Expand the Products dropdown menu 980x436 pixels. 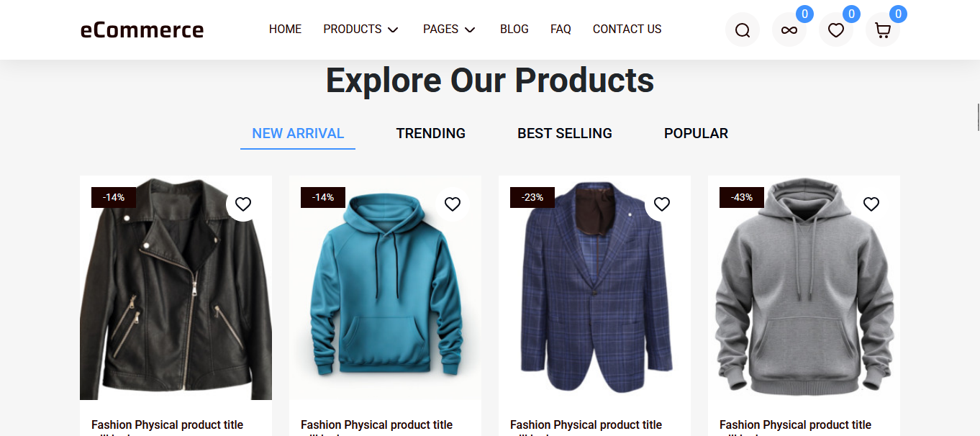360,29
